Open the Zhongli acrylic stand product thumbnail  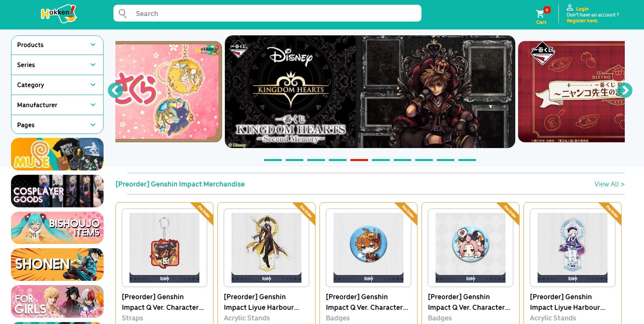(x=266, y=248)
